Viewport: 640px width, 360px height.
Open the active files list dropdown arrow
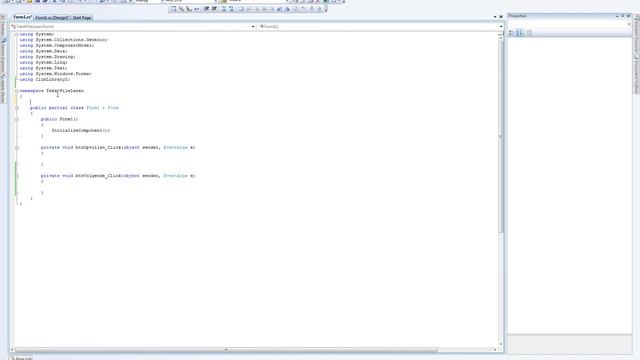pos(495,17)
